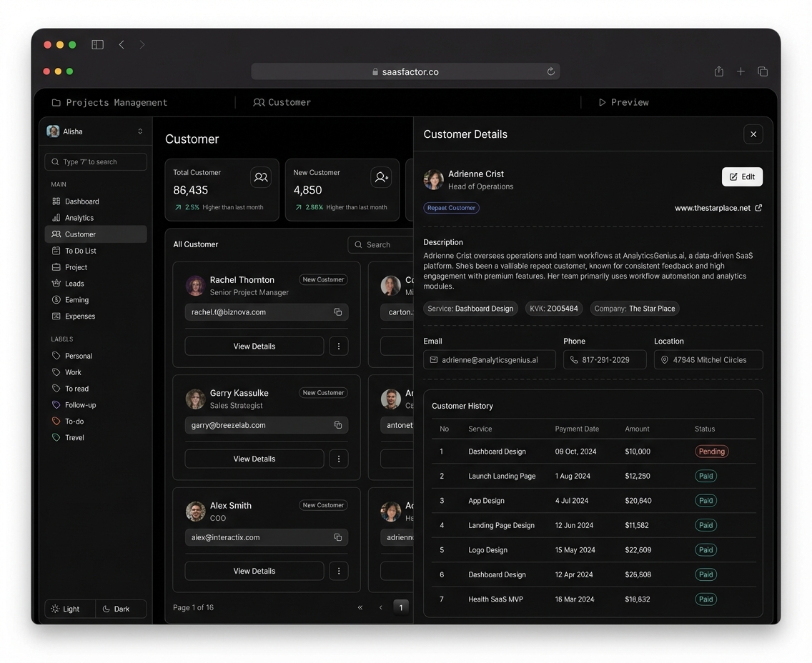Click the Edit button in Customer Details
This screenshot has height=663, width=812.
coord(742,176)
